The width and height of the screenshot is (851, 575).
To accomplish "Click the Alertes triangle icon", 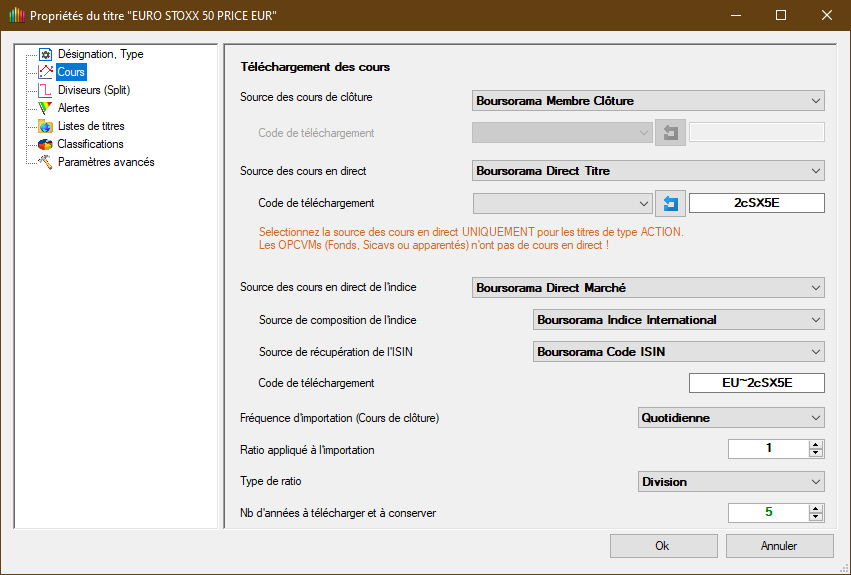I will tap(45, 108).
